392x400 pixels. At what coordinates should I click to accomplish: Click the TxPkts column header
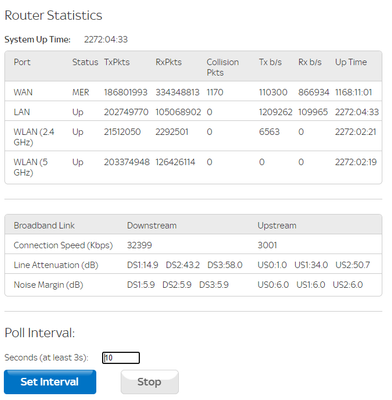tap(117, 62)
